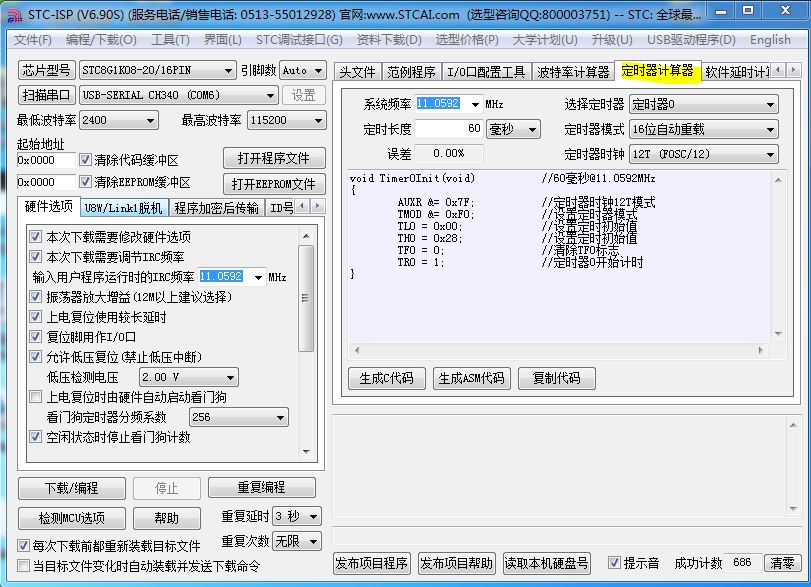Toggle 允许低压复位 checkbox
Viewport: 811px width, 587px height.
click(x=35, y=356)
